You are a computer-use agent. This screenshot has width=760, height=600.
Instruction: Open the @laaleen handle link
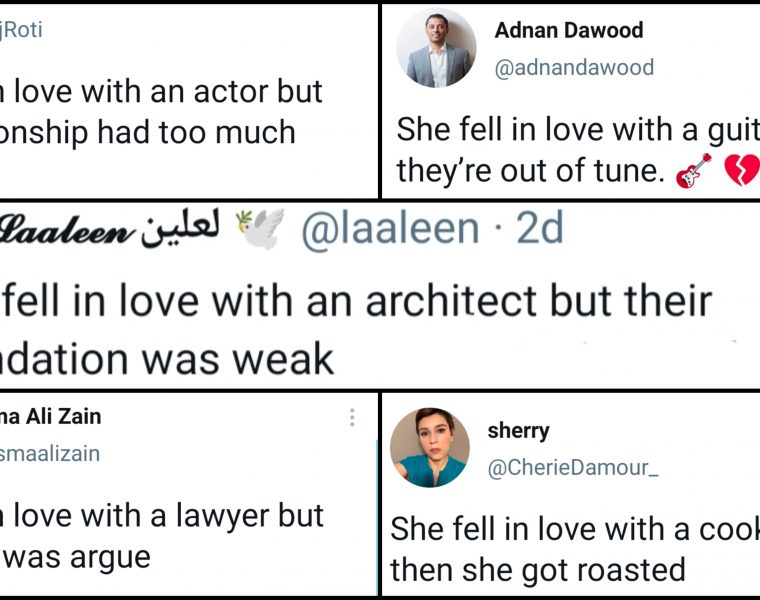pos(389,229)
